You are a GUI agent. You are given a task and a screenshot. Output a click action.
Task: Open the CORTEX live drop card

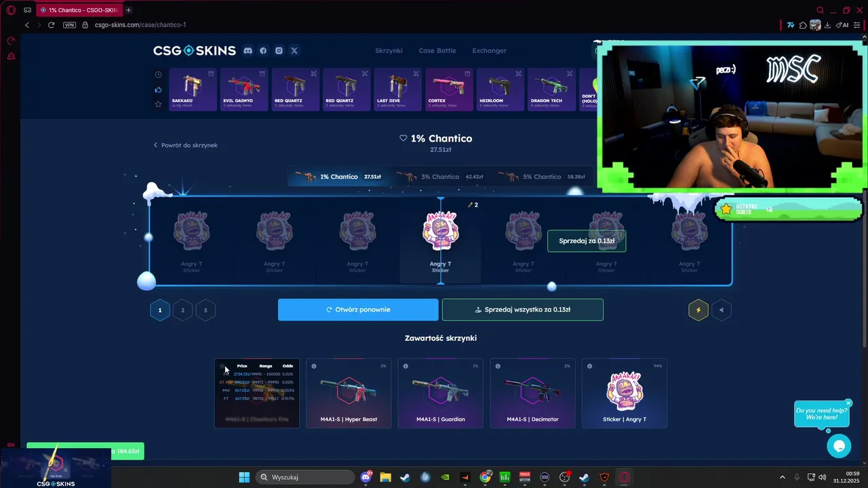tap(449, 89)
